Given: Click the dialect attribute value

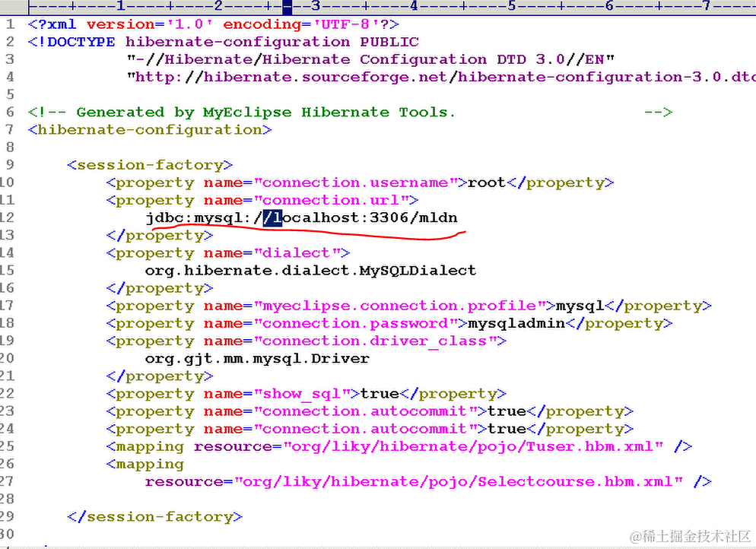Looking at the screenshot, I should point(297,252).
